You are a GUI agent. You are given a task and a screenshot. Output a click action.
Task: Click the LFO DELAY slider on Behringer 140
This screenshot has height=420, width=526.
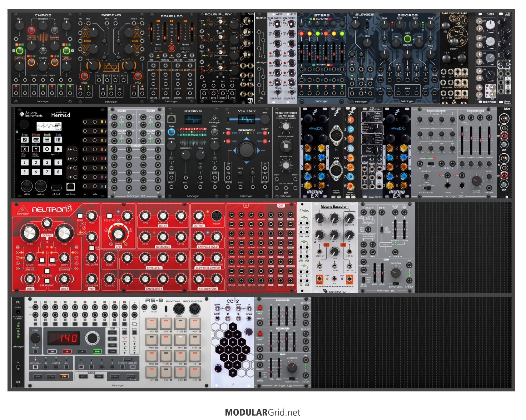pyautogui.click(x=279, y=367)
